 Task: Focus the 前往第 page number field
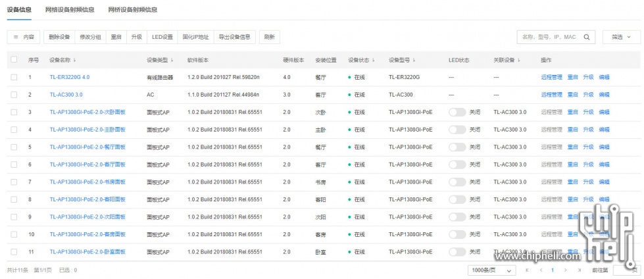627,270
